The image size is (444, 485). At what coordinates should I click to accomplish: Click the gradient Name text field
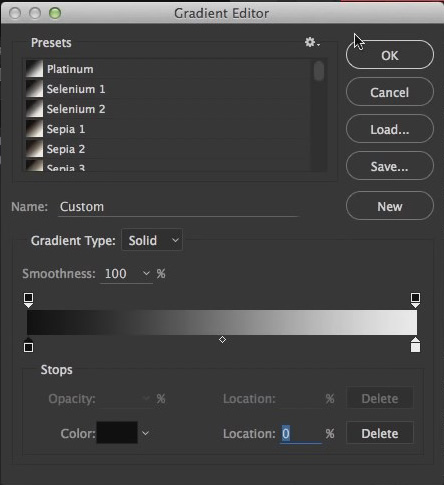click(178, 207)
